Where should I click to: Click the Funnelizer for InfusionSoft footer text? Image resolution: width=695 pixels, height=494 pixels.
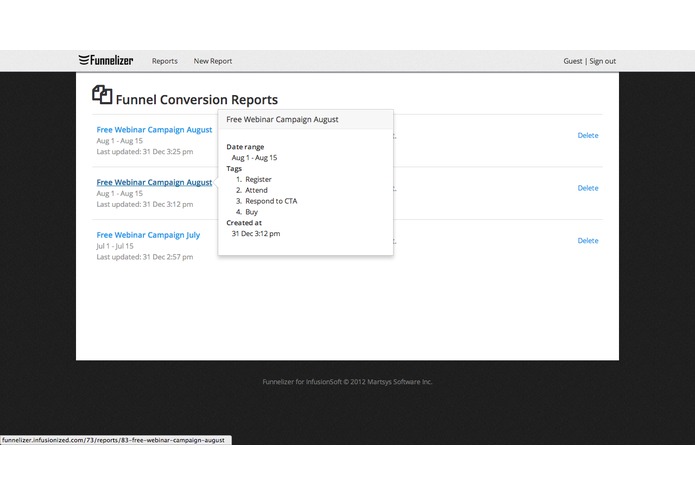click(x=347, y=381)
